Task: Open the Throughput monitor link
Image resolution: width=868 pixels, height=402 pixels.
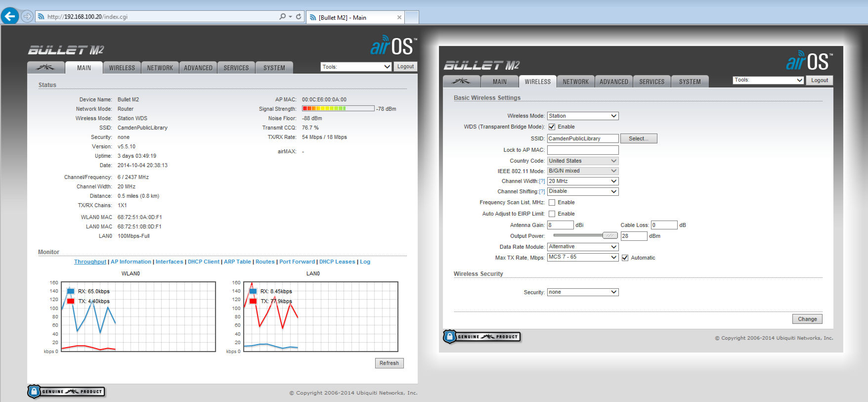Action: [x=90, y=262]
